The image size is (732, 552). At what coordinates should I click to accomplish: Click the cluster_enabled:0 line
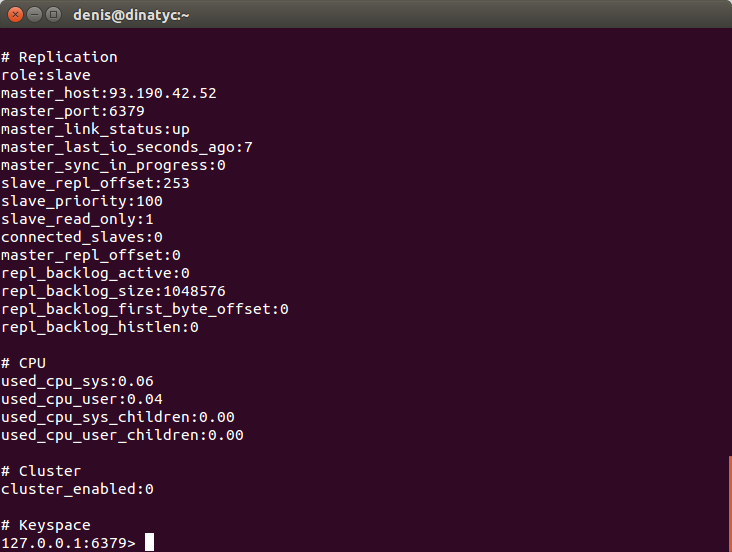77,489
